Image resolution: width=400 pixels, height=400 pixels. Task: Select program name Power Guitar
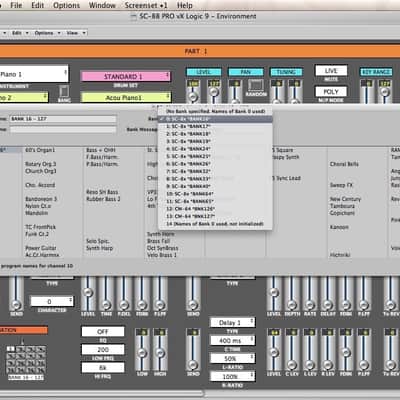coord(41,248)
